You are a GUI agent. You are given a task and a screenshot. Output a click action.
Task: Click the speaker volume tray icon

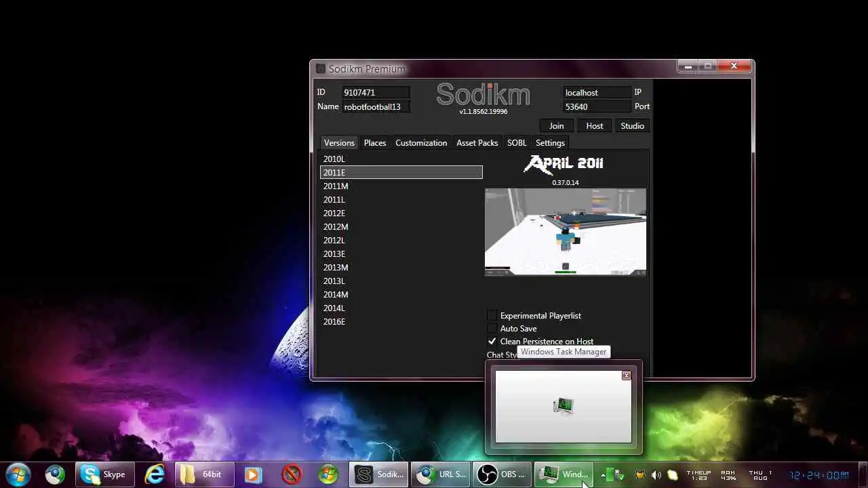click(656, 474)
